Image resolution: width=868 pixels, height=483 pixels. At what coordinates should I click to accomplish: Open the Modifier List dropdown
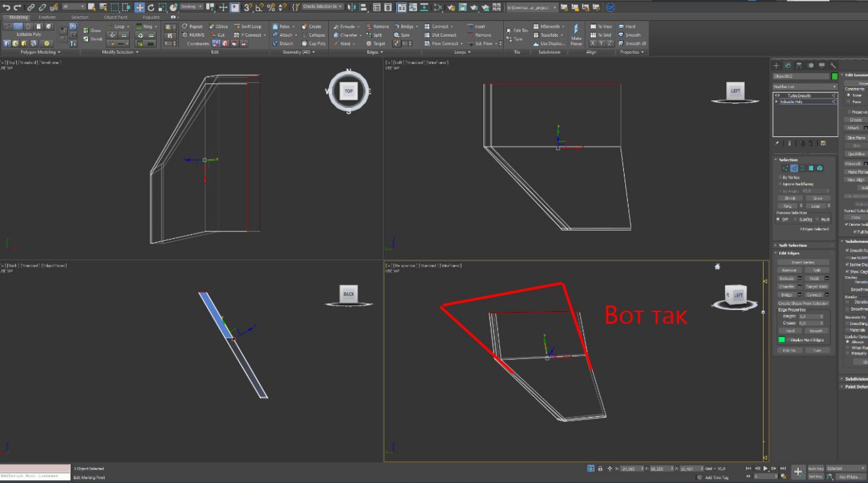pyautogui.click(x=805, y=87)
